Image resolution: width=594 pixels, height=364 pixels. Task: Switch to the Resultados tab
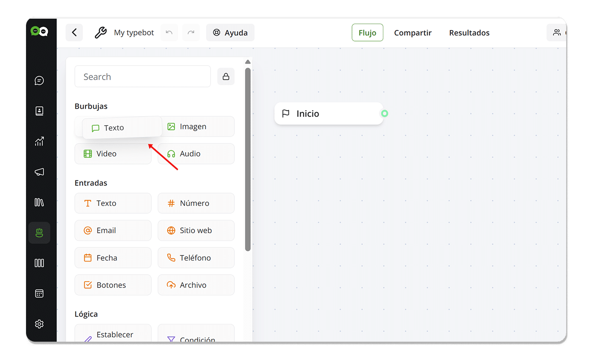pos(469,33)
